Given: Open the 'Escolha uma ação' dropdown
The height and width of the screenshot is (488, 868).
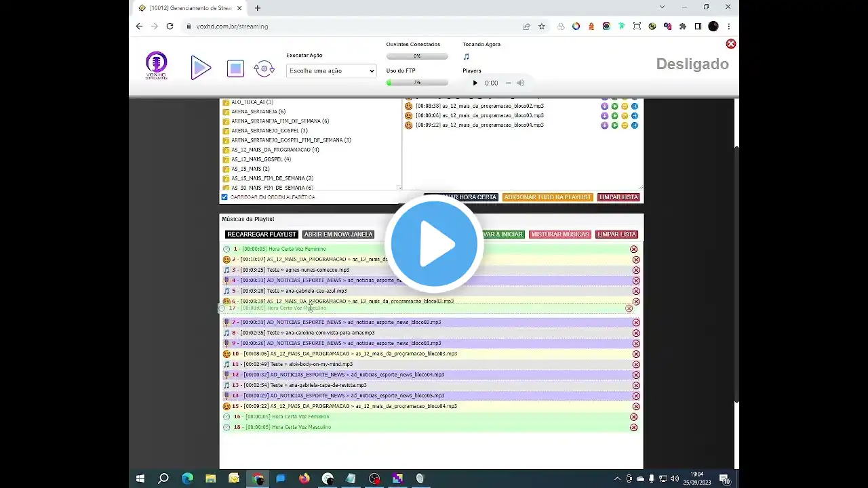Looking at the screenshot, I should tap(331, 70).
